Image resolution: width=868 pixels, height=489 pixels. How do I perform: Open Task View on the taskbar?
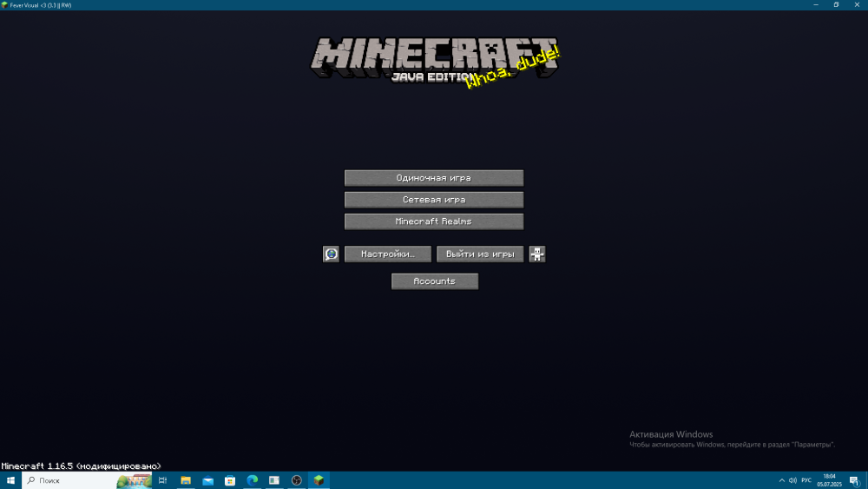pyautogui.click(x=163, y=480)
